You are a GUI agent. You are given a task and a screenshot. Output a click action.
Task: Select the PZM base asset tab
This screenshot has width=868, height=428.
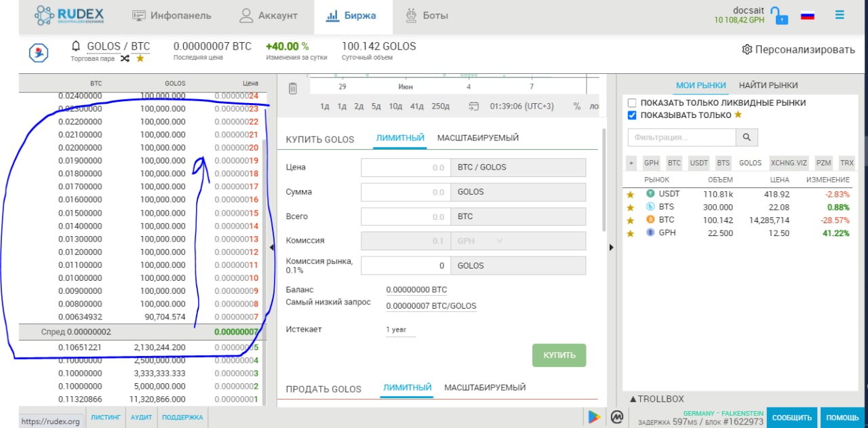(x=823, y=163)
